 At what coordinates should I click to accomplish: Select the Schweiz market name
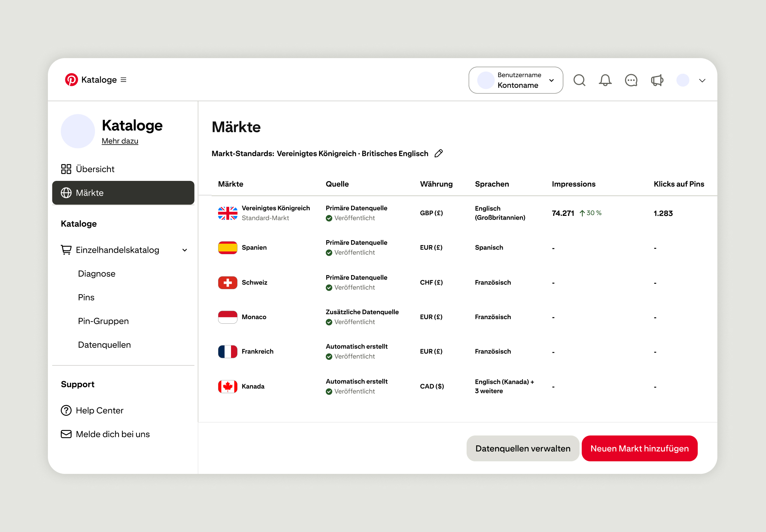tap(255, 282)
